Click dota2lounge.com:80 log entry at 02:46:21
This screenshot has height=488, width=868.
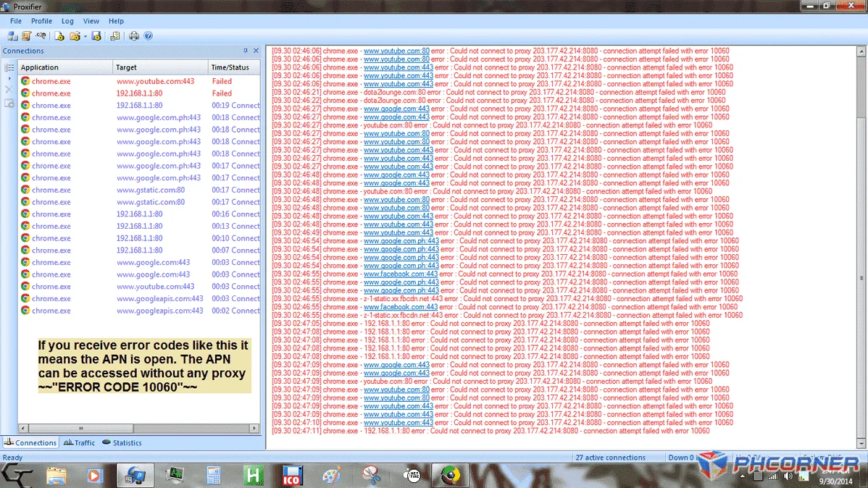pos(498,92)
